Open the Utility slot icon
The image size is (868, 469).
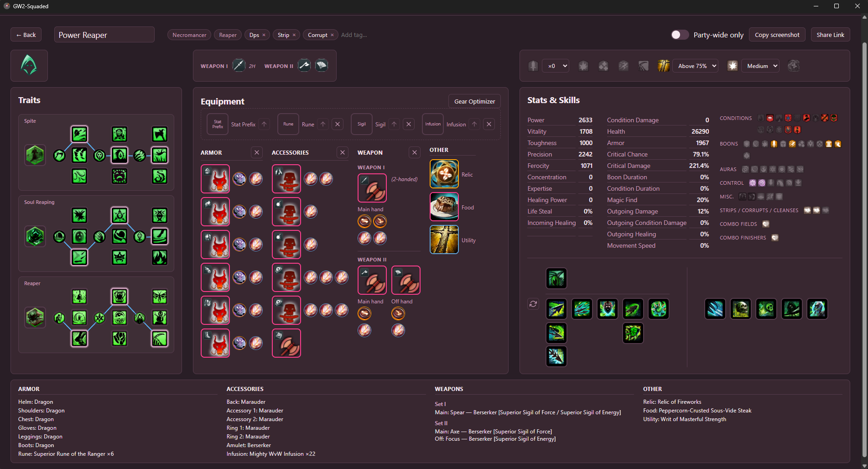pos(444,240)
